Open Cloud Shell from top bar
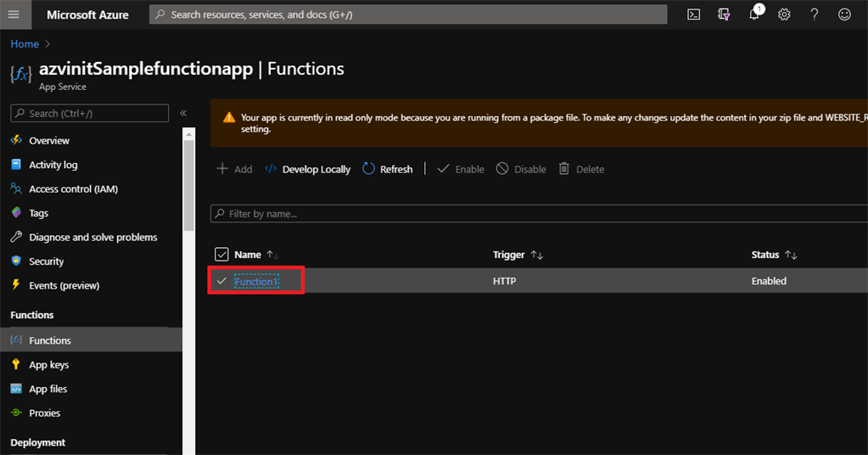The image size is (868, 455). coord(693,15)
